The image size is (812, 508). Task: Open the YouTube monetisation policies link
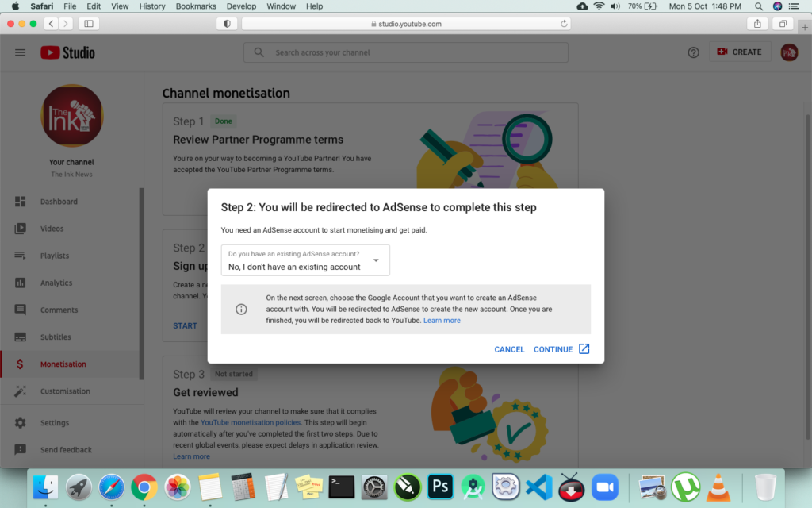[x=251, y=422]
